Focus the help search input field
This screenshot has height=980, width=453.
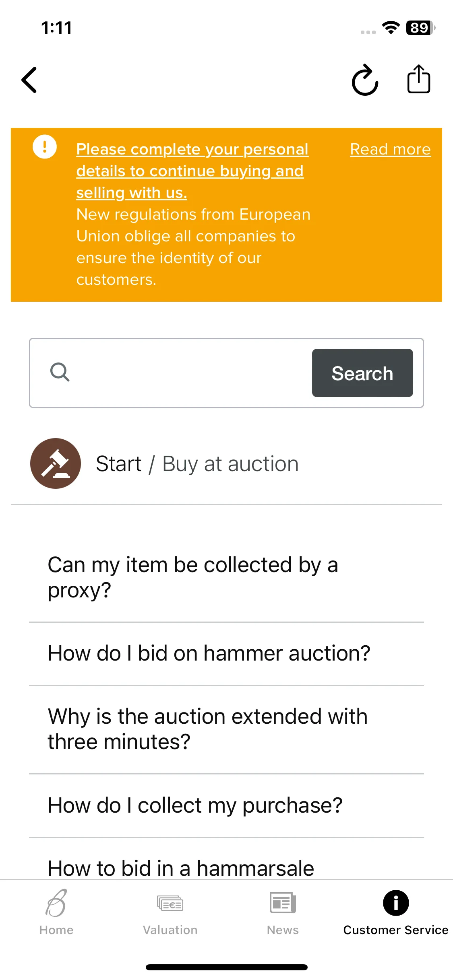(x=189, y=373)
